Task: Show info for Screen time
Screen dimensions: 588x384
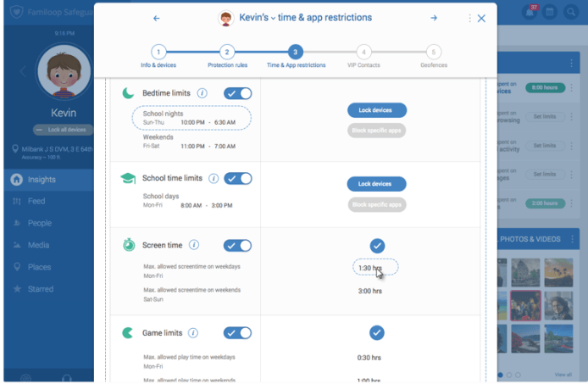Action: pyautogui.click(x=194, y=245)
